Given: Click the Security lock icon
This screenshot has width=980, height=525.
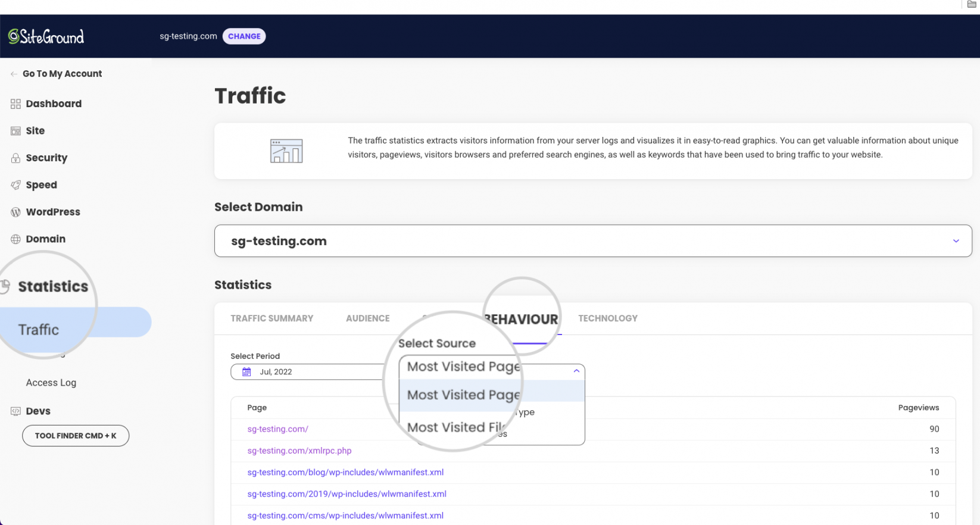Looking at the screenshot, I should coord(15,158).
